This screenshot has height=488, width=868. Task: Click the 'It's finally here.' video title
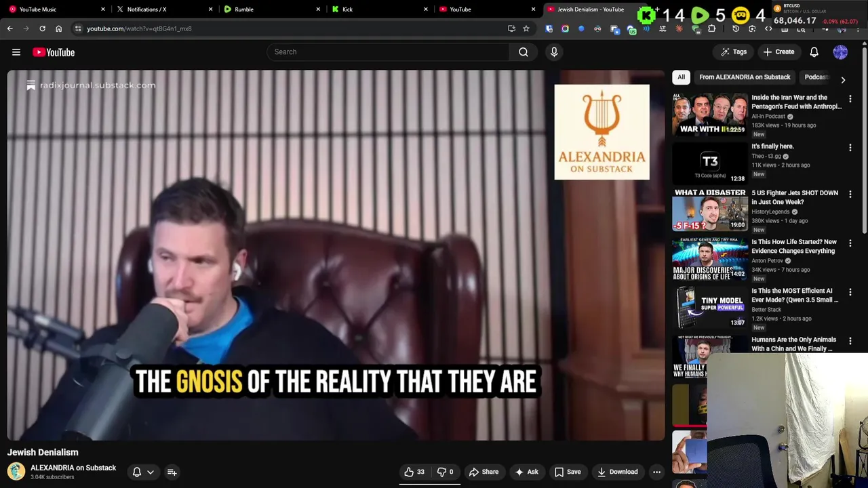tap(772, 146)
